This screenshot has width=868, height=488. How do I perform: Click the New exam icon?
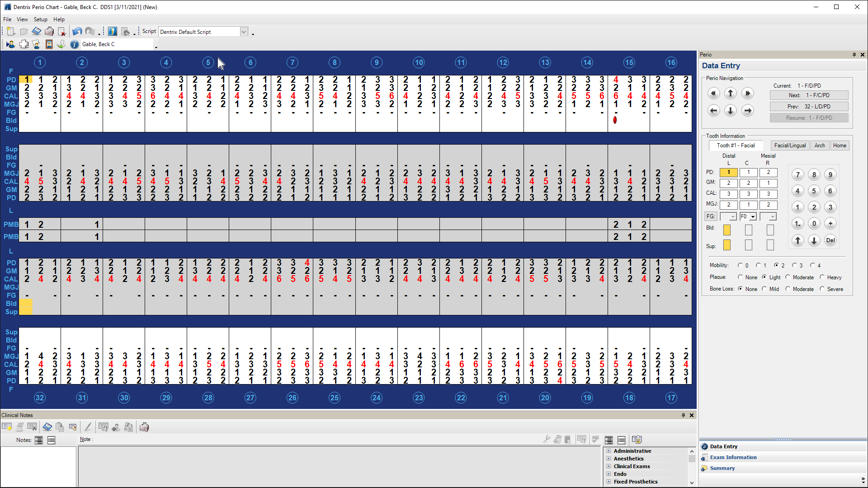tap(11, 32)
